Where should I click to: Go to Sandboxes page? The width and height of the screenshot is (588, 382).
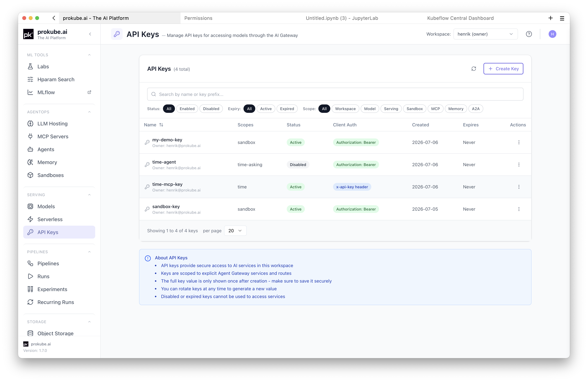click(59, 175)
